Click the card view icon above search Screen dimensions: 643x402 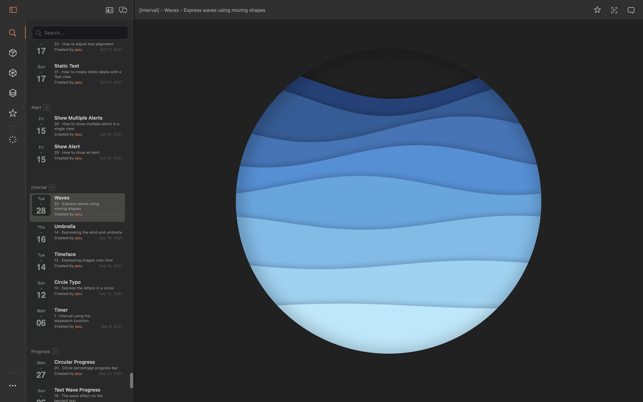click(109, 10)
